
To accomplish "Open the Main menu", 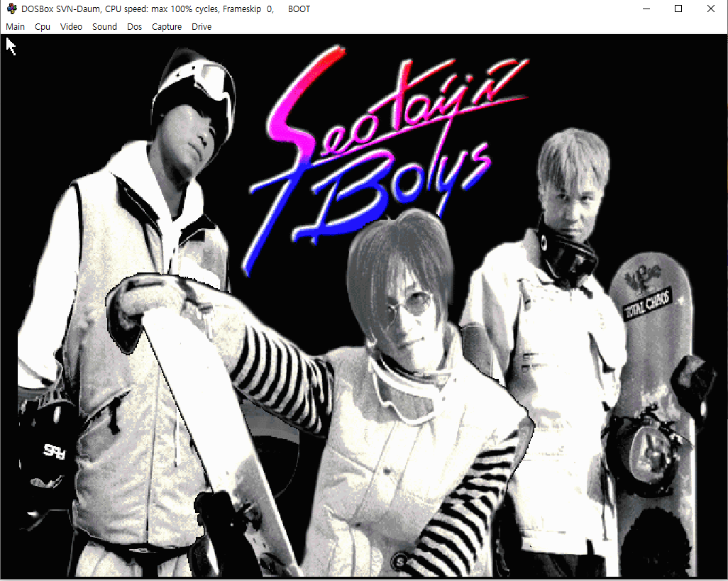I will point(16,26).
